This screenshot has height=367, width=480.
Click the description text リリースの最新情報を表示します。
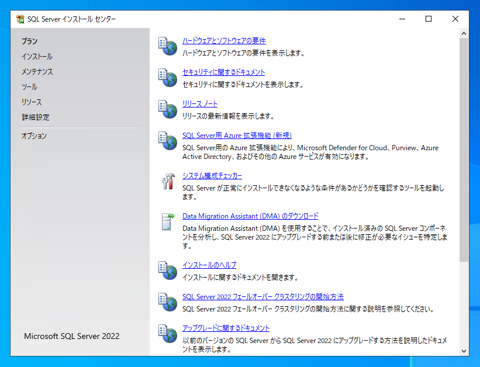[x=228, y=116]
